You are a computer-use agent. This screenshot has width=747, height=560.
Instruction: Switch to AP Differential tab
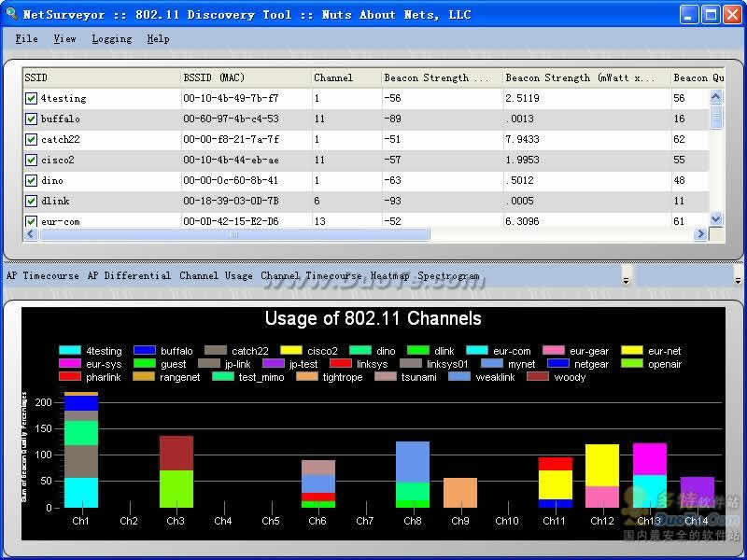pyautogui.click(x=129, y=275)
